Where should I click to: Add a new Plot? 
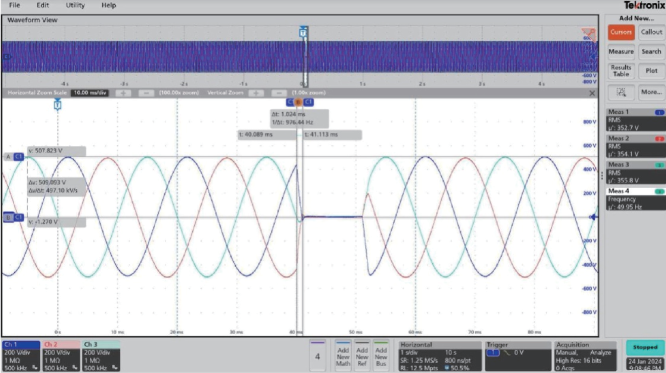pos(651,71)
